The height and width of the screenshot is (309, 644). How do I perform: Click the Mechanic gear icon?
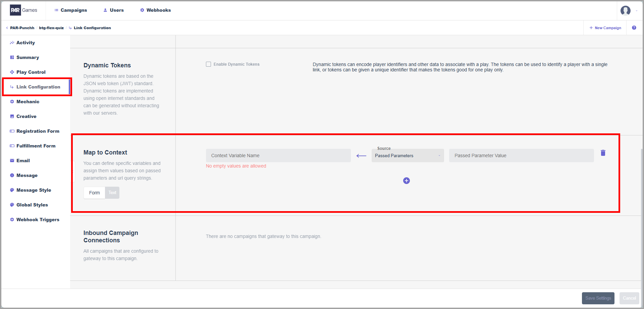(x=12, y=102)
